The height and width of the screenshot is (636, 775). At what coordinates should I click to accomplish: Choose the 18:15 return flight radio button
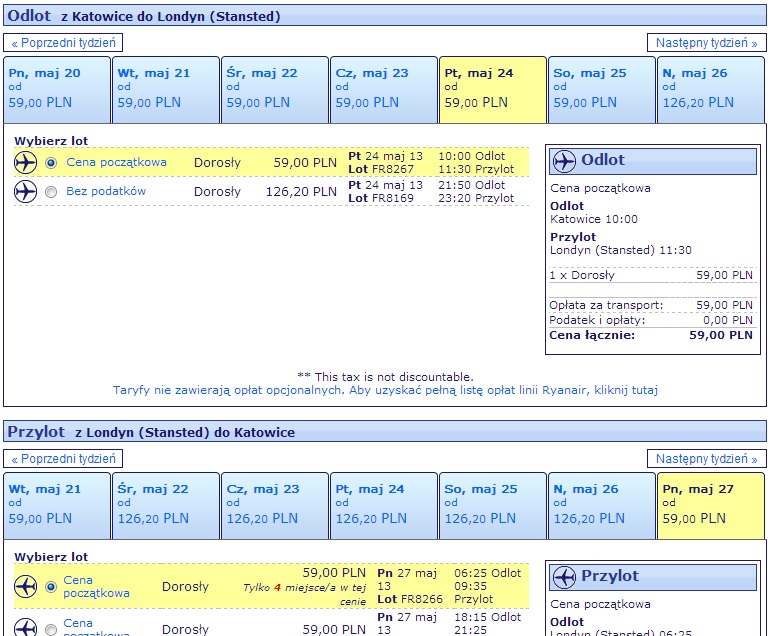click(51, 630)
